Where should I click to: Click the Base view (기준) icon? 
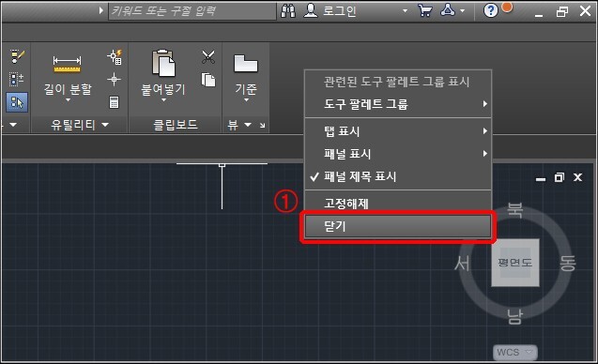pyautogui.click(x=246, y=63)
